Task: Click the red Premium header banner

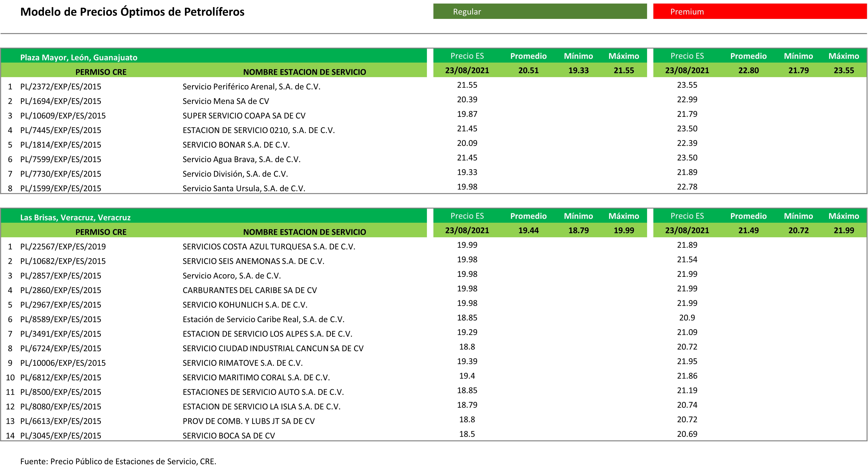Action: (x=759, y=11)
